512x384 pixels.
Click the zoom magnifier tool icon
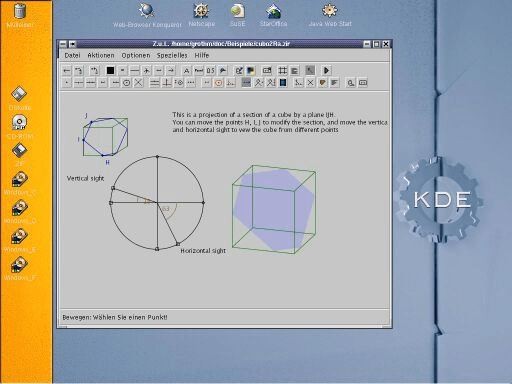pyautogui.click(x=351, y=83)
